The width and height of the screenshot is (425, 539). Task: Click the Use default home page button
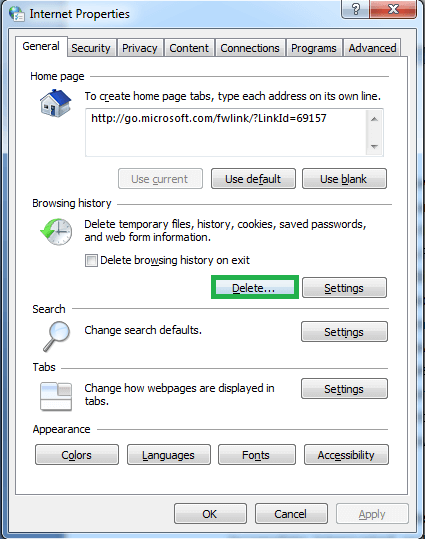click(x=253, y=179)
